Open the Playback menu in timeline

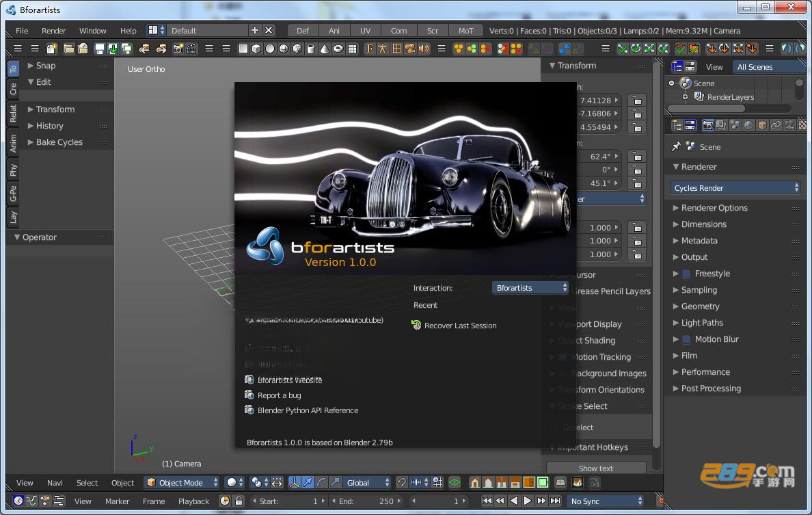(x=193, y=501)
